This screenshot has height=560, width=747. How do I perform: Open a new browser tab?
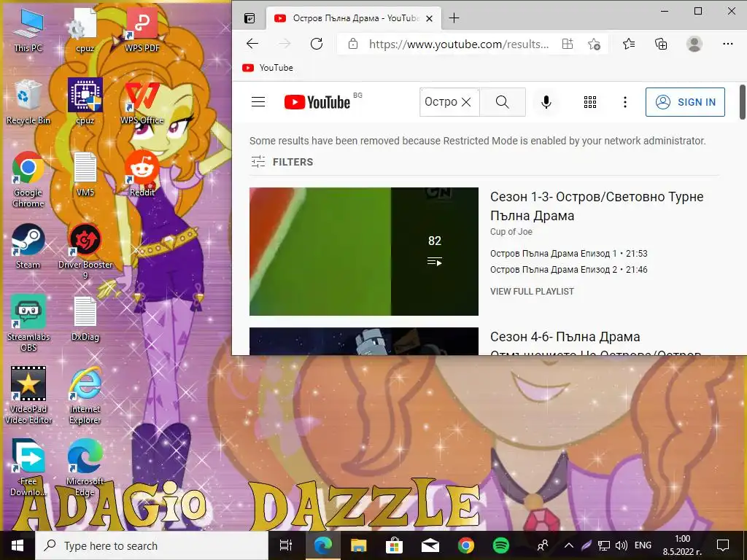point(454,18)
